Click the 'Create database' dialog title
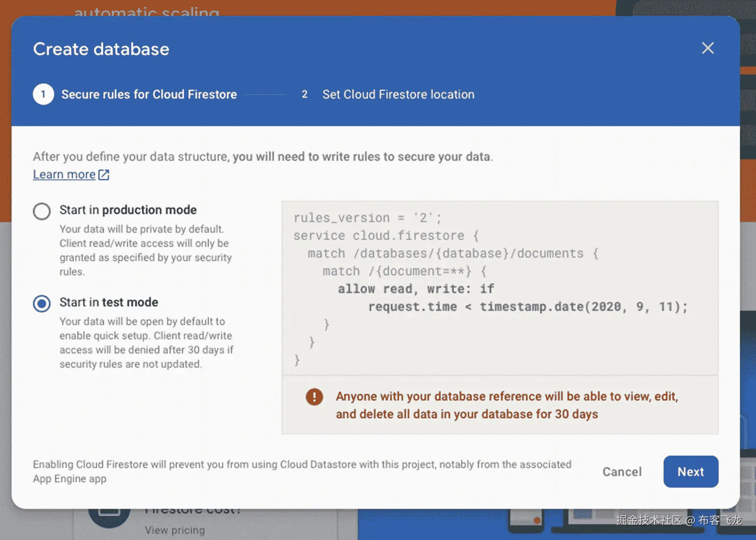756x540 pixels. [101, 49]
